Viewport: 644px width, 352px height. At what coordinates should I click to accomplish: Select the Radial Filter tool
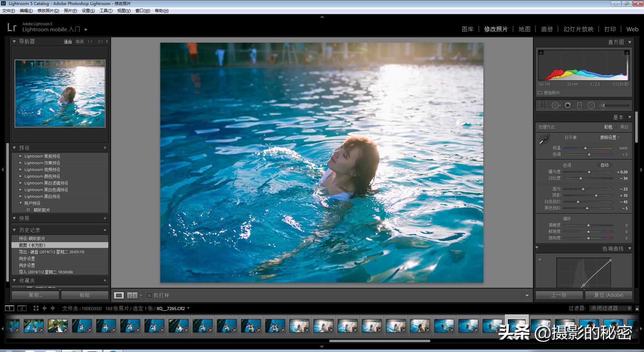pyautogui.click(x=591, y=105)
